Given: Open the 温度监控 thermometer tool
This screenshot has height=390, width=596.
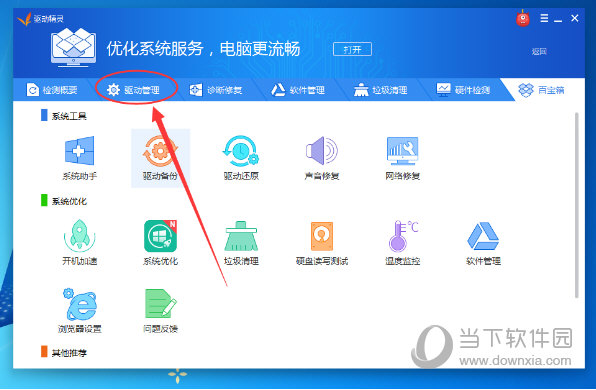Looking at the screenshot, I should [x=402, y=243].
